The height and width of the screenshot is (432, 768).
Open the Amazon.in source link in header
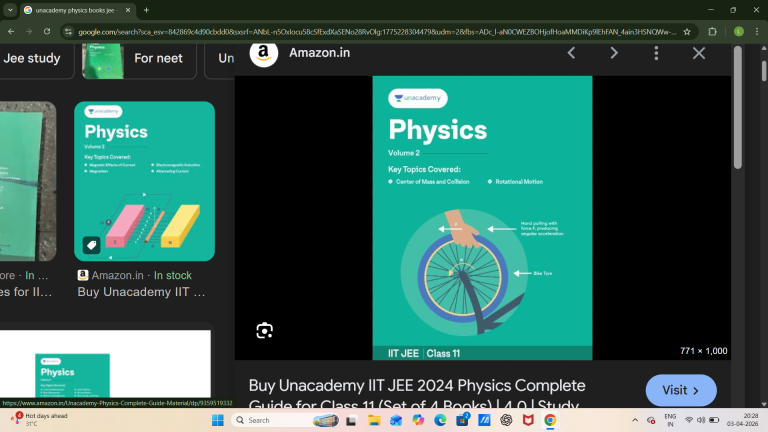pos(319,53)
